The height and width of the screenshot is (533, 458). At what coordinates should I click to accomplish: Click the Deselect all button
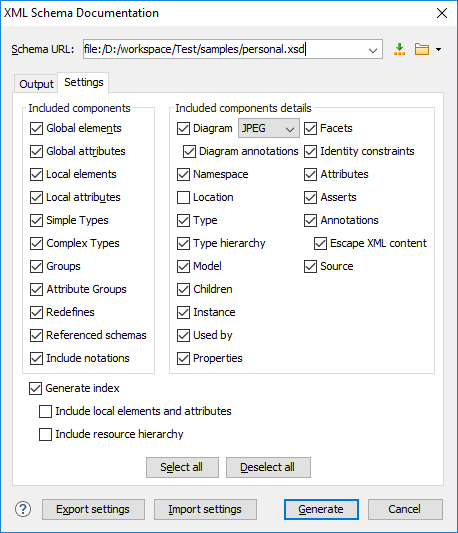(x=268, y=467)
